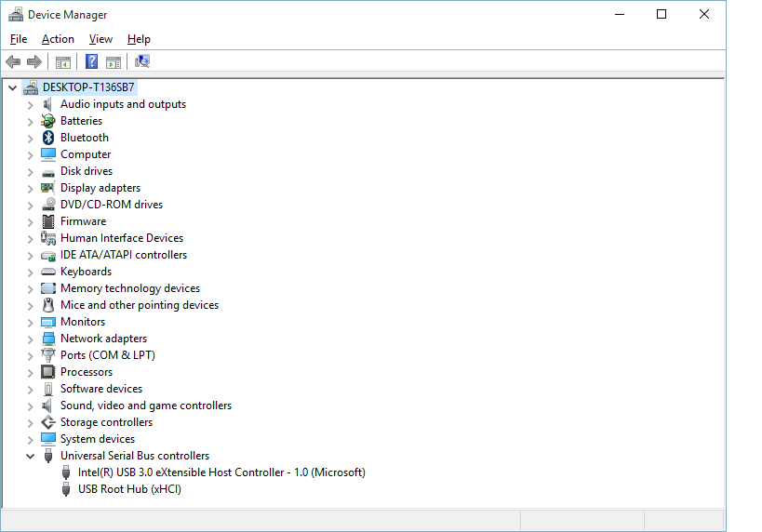
Task: Select the Batteries label
Action: pos(81,121)
